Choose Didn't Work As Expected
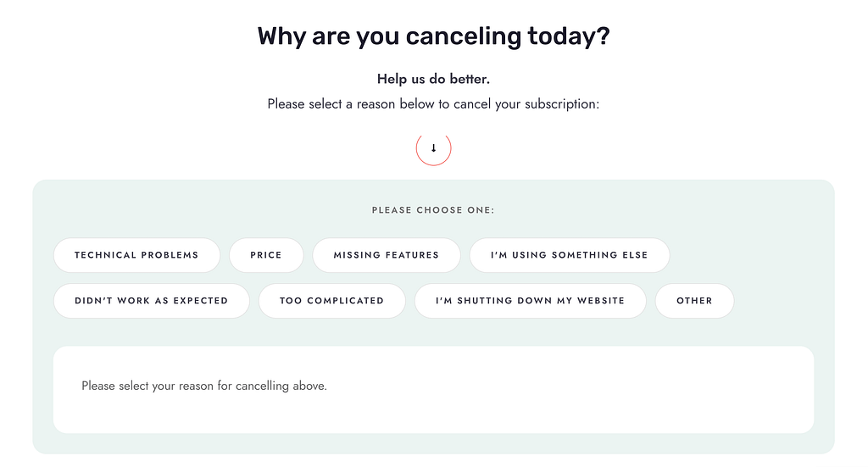Screen dimensions: 868x467 click(x=152, y=301)
